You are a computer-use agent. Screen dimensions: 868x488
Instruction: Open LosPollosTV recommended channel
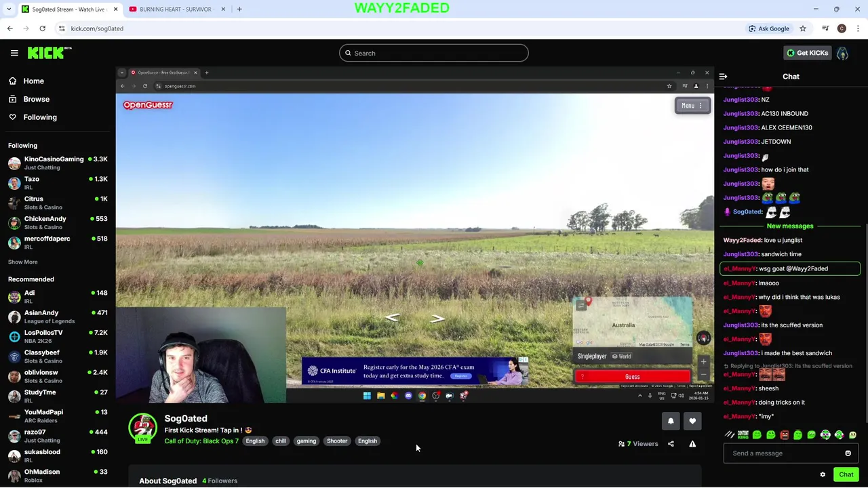(x=58, y=337)
